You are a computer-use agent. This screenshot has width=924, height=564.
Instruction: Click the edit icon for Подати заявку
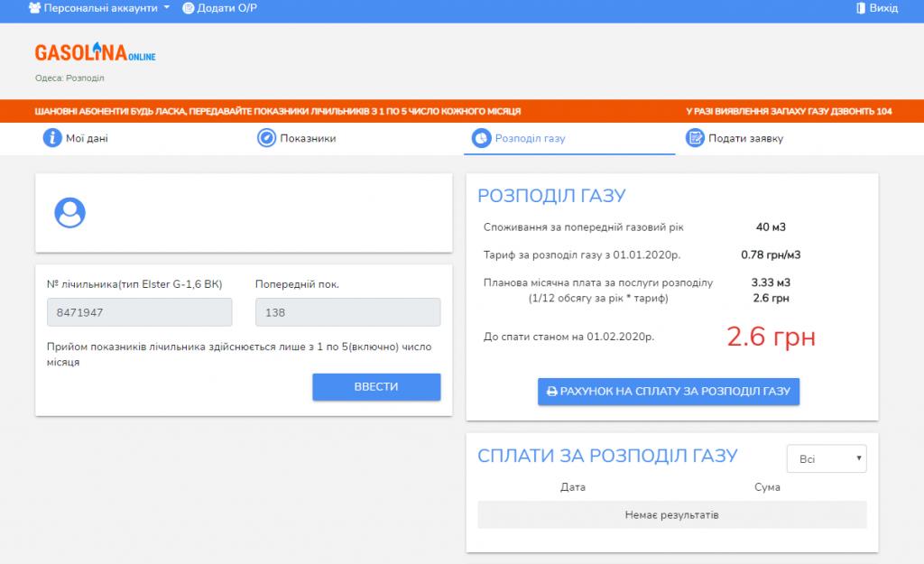[694, 138]
